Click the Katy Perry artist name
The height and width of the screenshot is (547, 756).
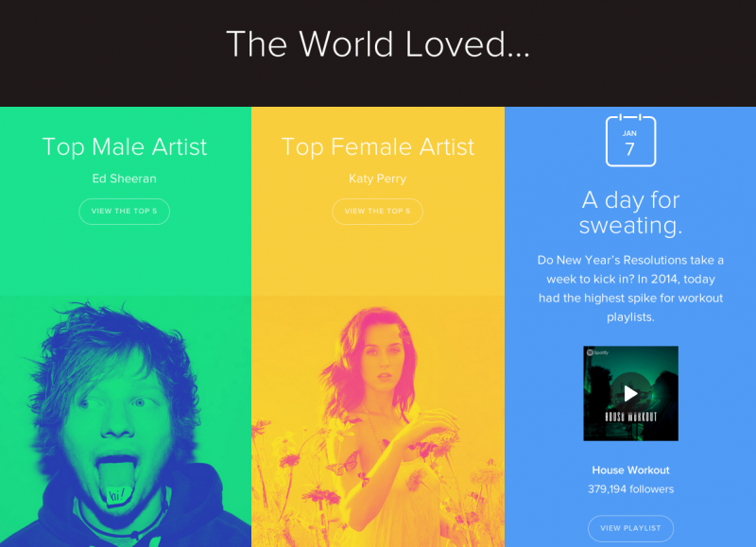coord(377,179)
